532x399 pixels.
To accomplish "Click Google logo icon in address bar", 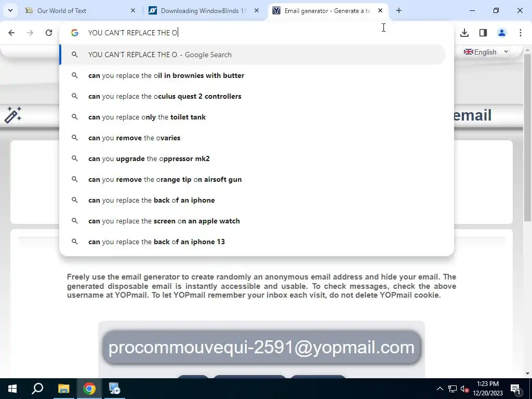I will coord(75,33).
